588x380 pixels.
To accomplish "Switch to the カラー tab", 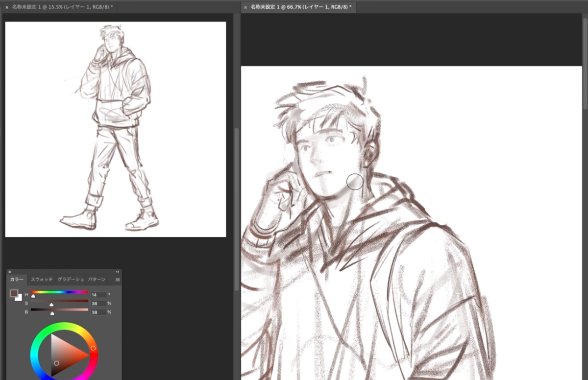I will (17, 280).
